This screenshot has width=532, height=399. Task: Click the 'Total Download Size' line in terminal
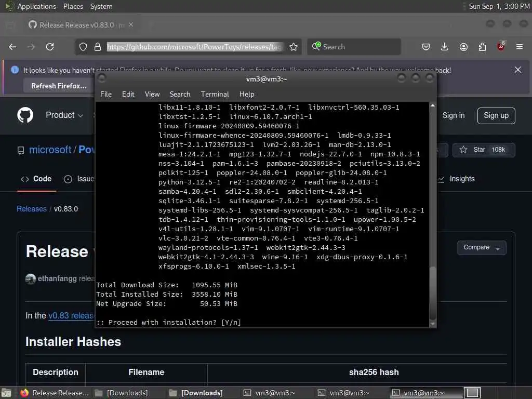pos(167,285)
